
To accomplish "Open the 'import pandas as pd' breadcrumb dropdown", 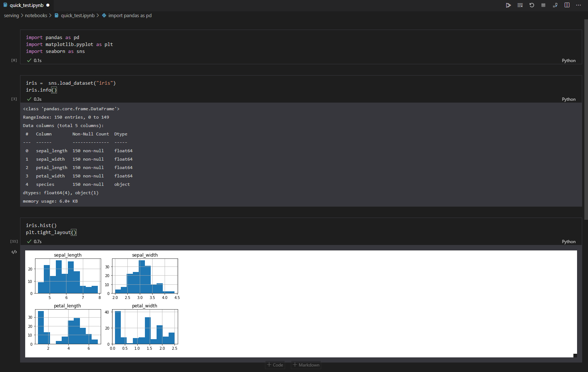I will pyautogui.click(x=130, y=15).
